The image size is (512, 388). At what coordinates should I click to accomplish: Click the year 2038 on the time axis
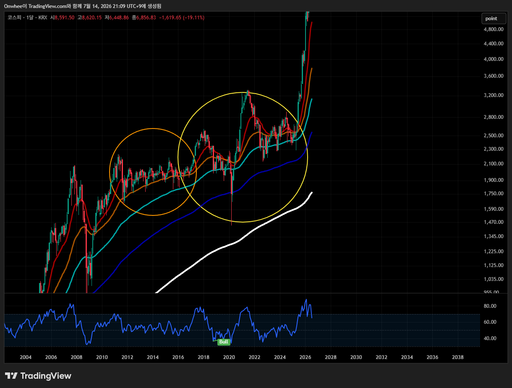(x=458, y=357)
